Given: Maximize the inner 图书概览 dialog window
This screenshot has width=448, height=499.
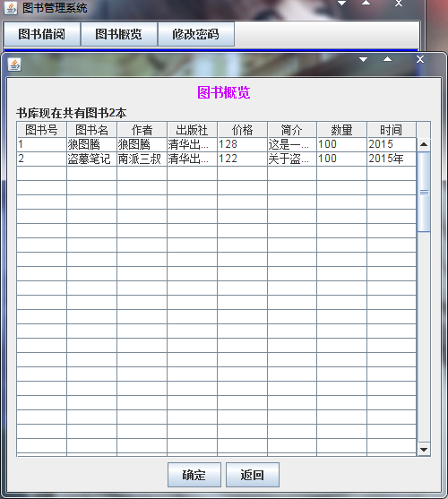Looking at the screenshot, I should 387,59.
